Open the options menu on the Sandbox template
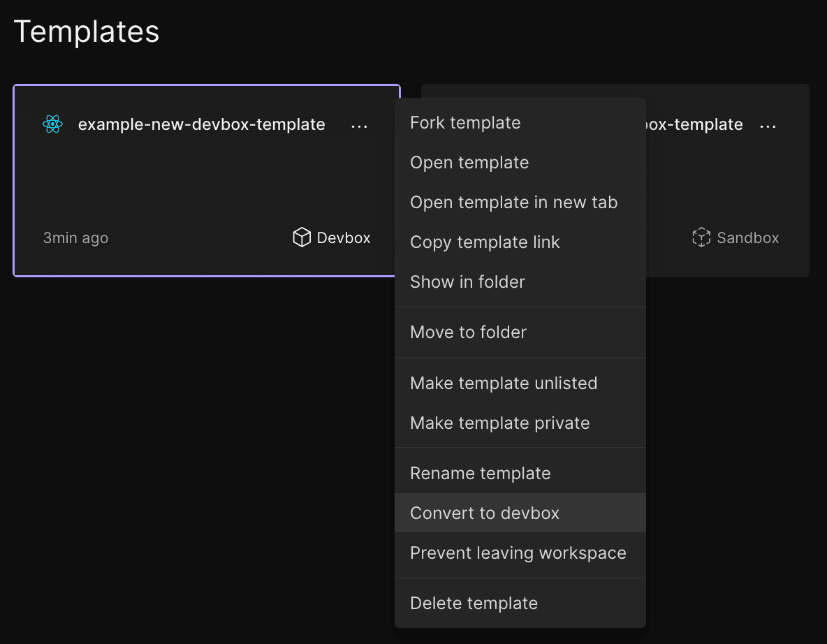This screenshot has height=644, width=827. (x=768, y=125)
